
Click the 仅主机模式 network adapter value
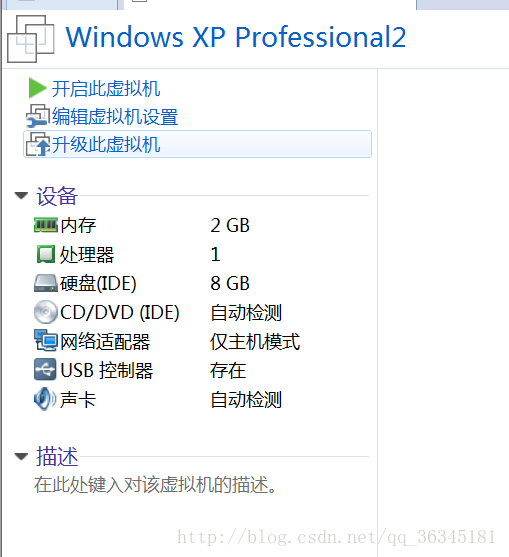pos(255,341)
